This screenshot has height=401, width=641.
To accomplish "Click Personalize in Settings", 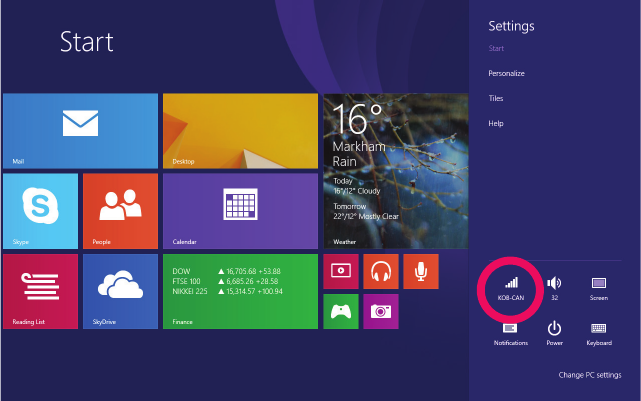I will coord(506,74).
